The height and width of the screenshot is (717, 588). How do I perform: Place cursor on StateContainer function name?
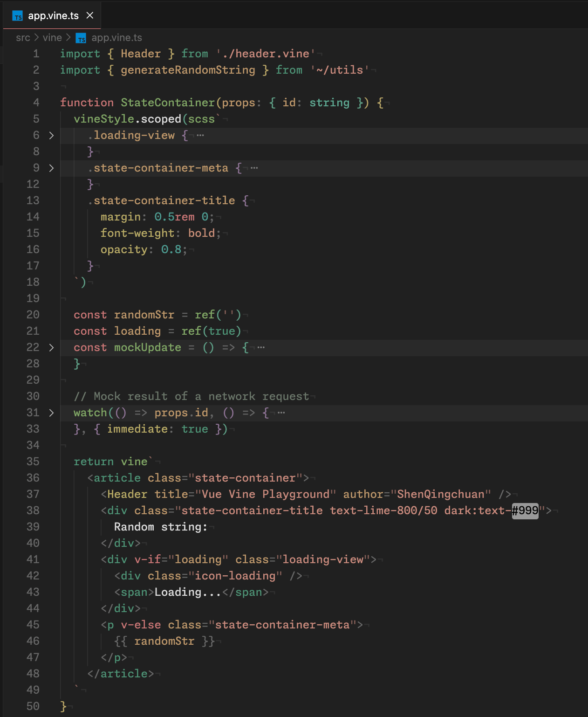pos(168,103)
